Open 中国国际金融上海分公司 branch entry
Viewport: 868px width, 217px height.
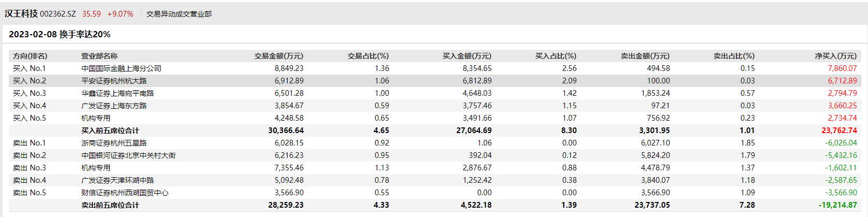click(121, 68)
